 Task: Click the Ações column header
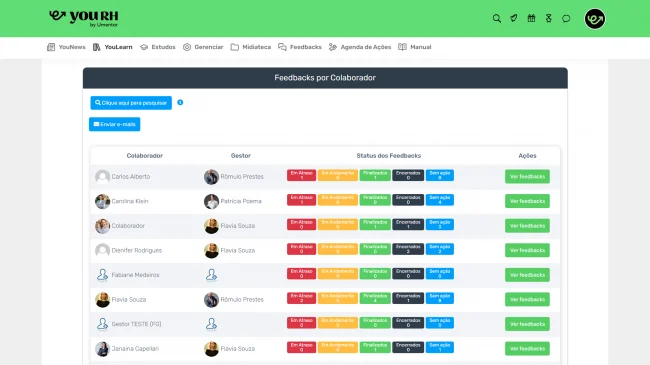[x=527, y=156]
